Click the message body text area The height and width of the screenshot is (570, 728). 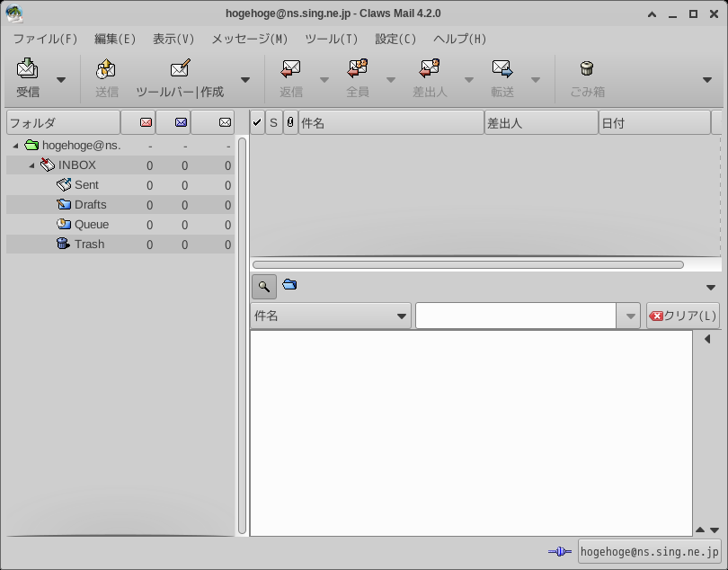tap(471, 433)
